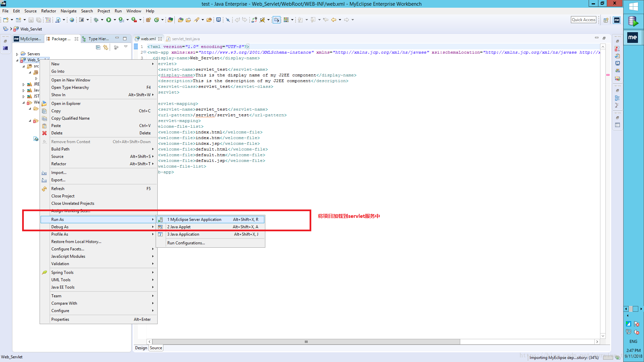Click Link with Editor icon in Package Explorer

[x=106, y=48]
